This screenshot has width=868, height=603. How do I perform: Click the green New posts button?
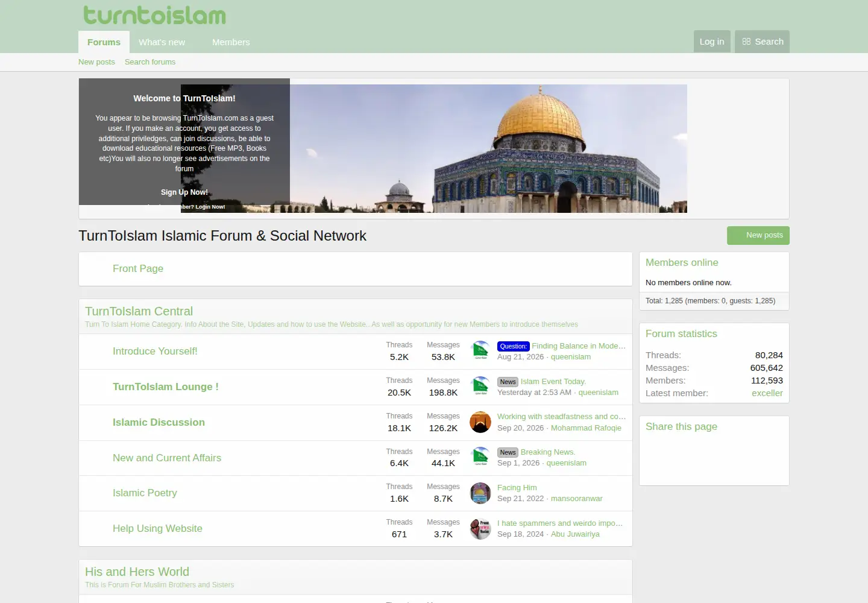[758, 235]
